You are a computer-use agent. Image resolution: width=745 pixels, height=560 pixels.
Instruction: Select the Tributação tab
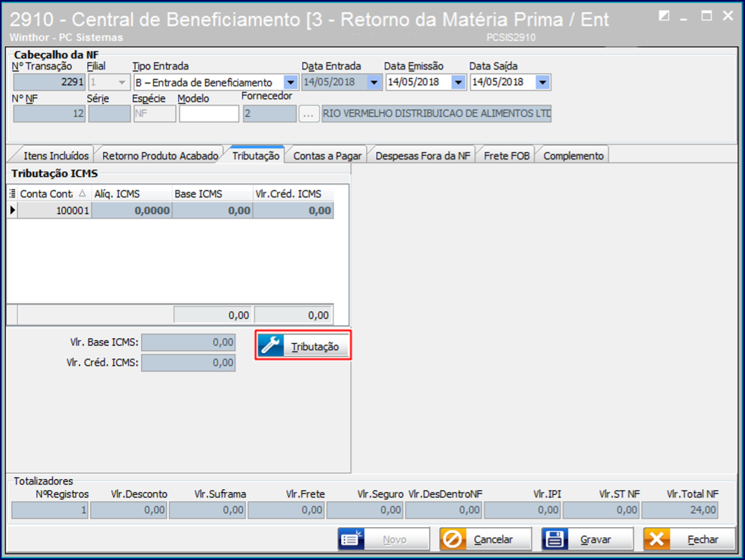[x=256, y=155]
